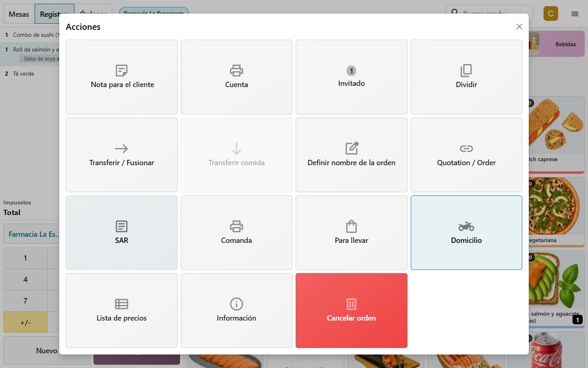Select Definir nombre de la orden
The width and height of the screenshot is (588, 368).
pos(352,155)
